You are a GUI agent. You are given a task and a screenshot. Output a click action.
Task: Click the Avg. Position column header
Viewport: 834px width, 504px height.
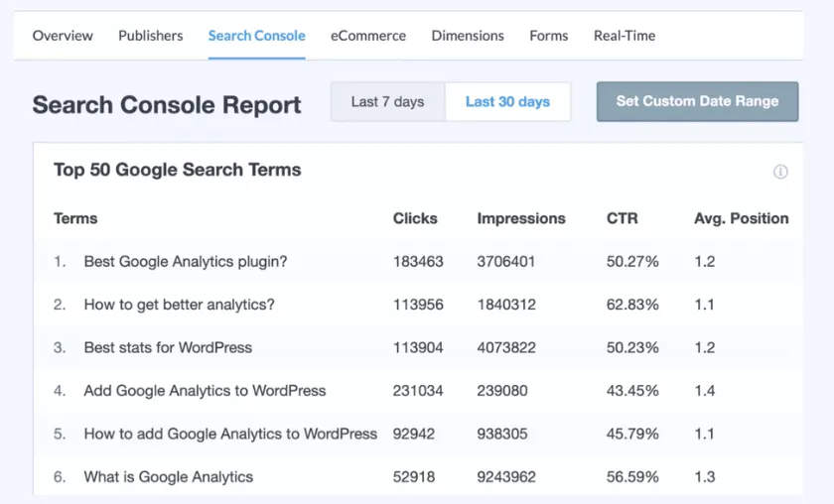click(742, 218)
